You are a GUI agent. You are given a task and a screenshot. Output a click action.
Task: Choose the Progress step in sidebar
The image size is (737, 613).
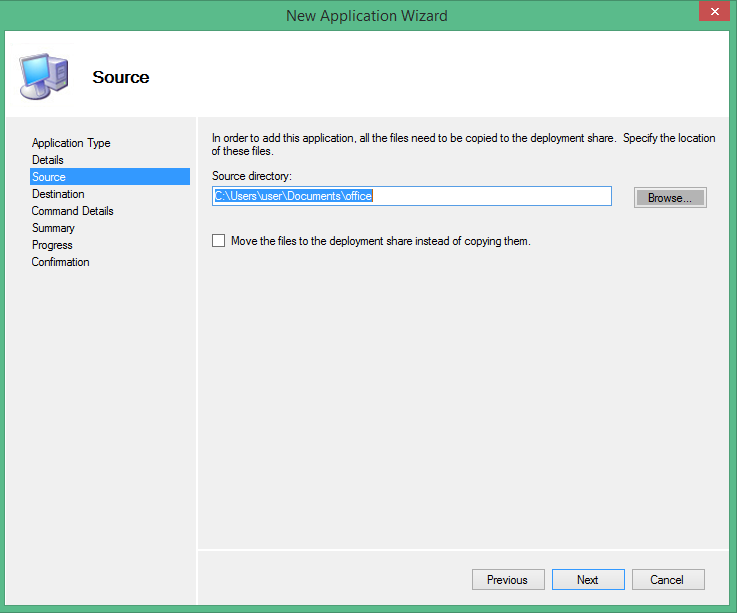point(52,245)
